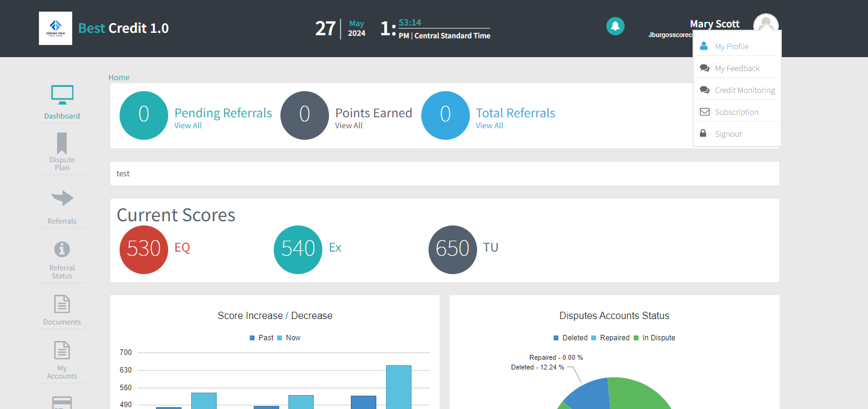Click the Score Increase / Decrease title
Viewport: 868px width, 409px height.
pyautogui.click(x=275, y=316)
